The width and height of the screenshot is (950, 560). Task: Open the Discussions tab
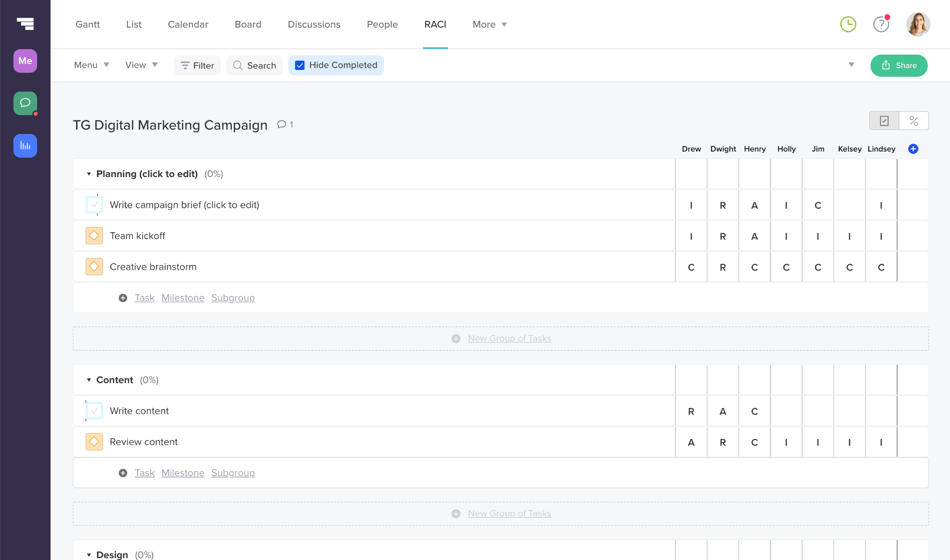(314, 24)
